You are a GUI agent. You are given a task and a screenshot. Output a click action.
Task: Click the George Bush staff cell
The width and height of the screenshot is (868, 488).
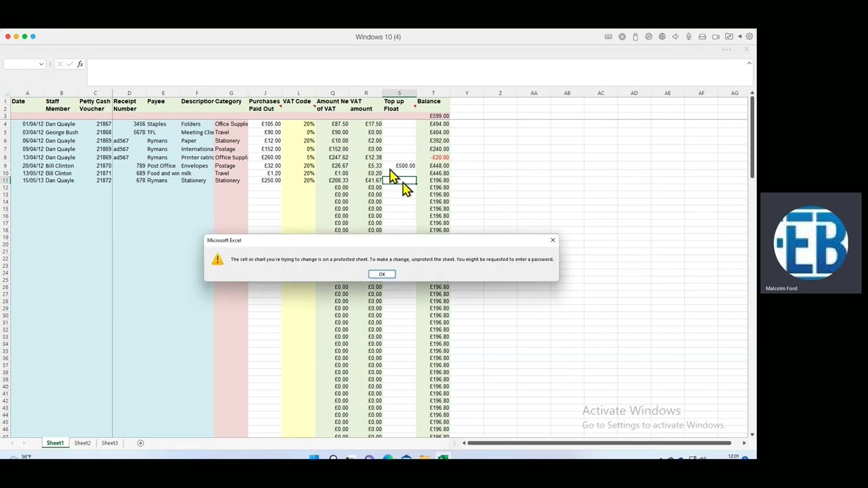[x=61, y=132]
